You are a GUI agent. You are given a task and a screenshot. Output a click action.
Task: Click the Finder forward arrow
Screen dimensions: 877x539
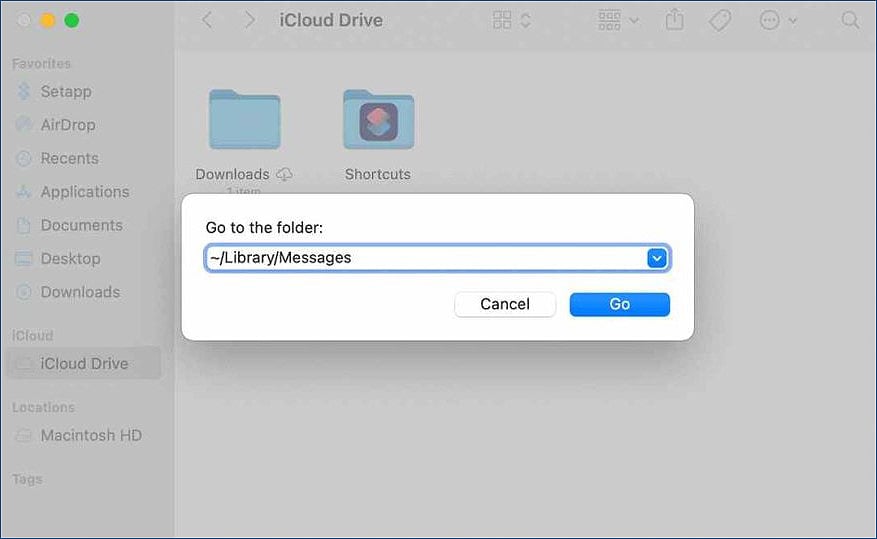click(x=249, y=21)
